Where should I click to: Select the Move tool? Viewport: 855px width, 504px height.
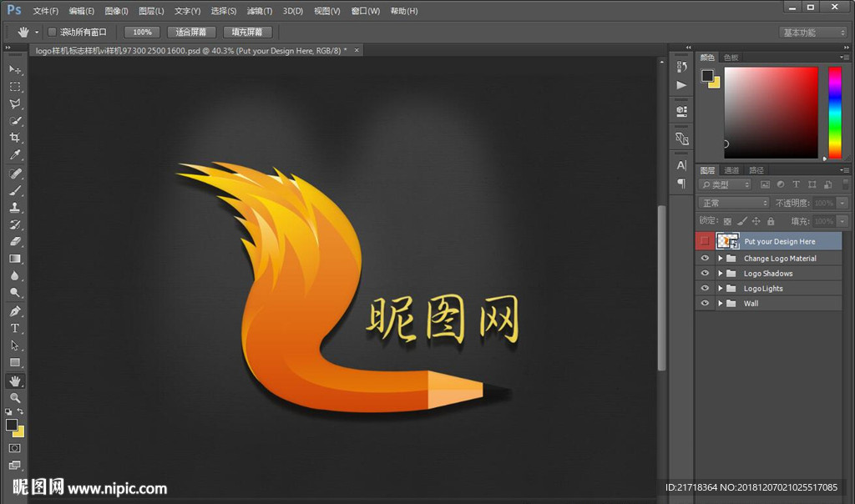tap(15, 70)
